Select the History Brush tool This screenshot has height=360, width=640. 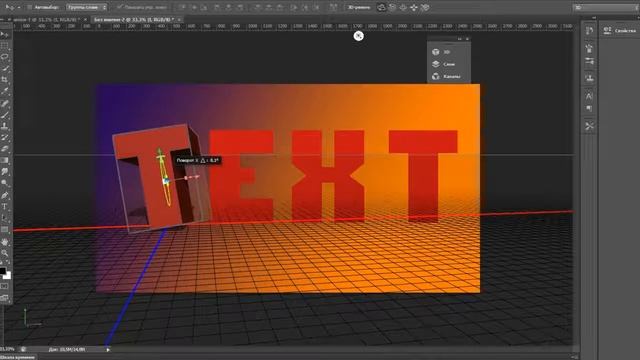(x=4, y=138)
